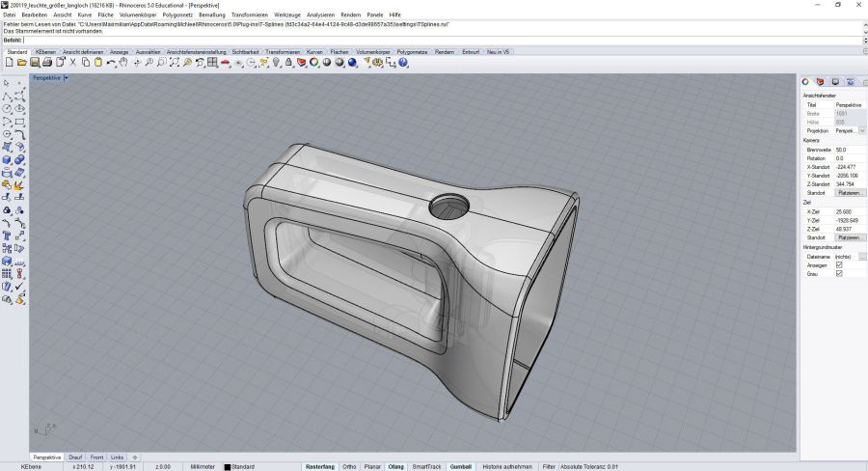The image size is (868, 471).
Task: Click the Dateiname browse ellipsis button
Action: (862, 256)
